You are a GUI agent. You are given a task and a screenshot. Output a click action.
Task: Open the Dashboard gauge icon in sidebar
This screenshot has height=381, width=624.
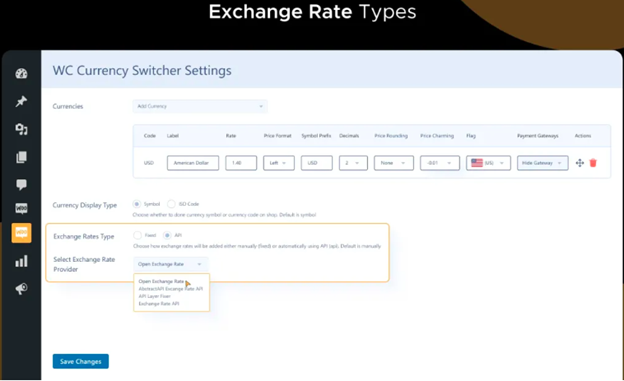(21, 74)
